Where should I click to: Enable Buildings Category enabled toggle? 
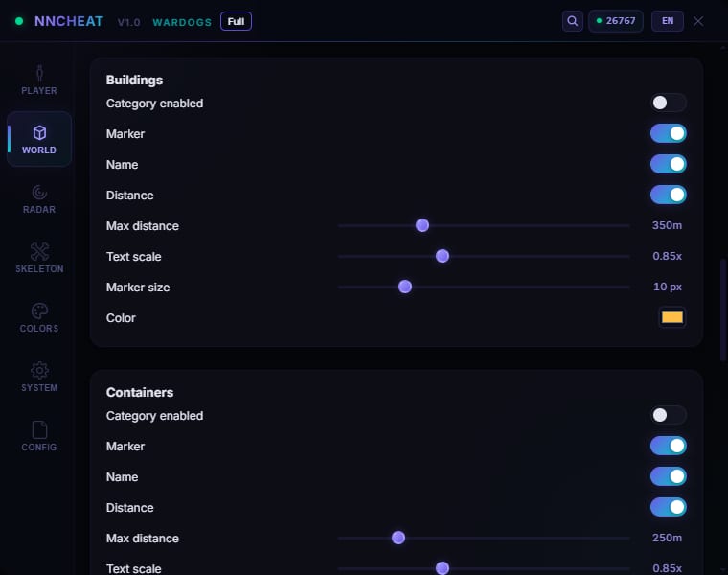pos(668,103)
